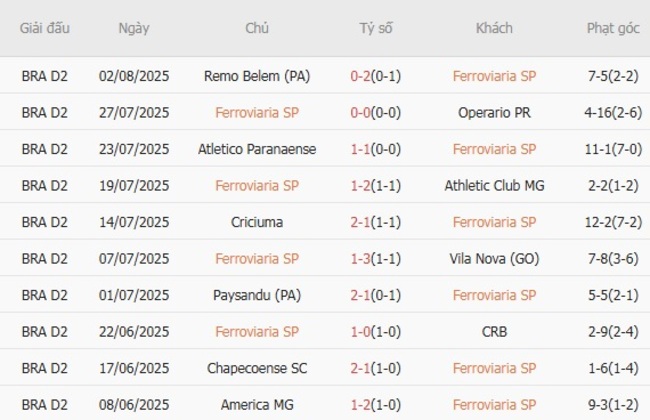Image resolution: width=650 pixels, height=420 pixels.
Task: Click the Ngày date column header
Action: pyautogui.click(x=134, y=28)
